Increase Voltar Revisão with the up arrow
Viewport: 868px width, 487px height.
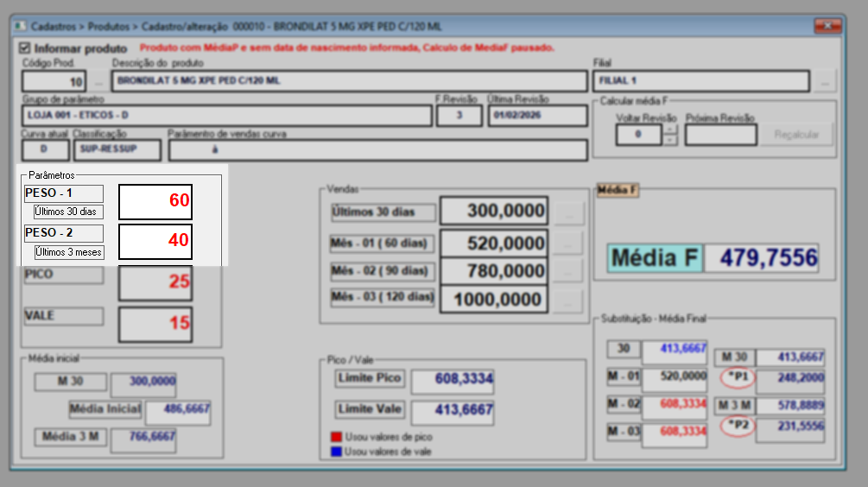pyautogui.click(x=670, y=130)
